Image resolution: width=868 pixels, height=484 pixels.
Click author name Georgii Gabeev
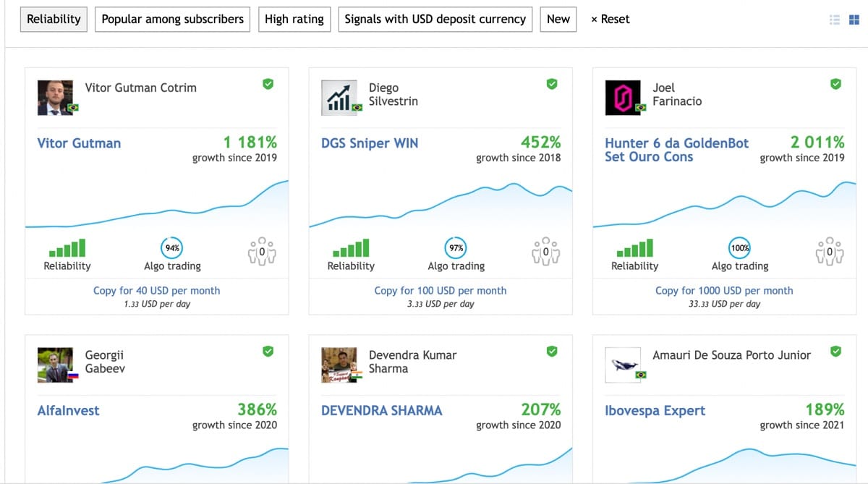(105, 362)
